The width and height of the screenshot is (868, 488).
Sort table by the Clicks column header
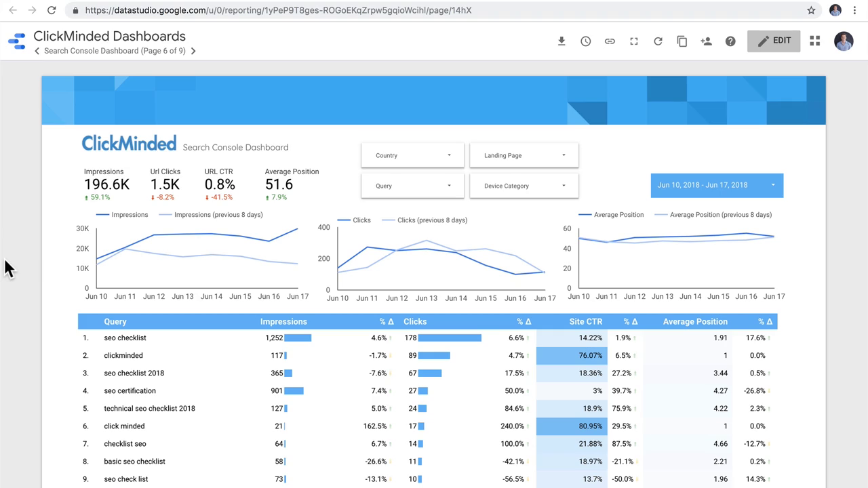415,322
